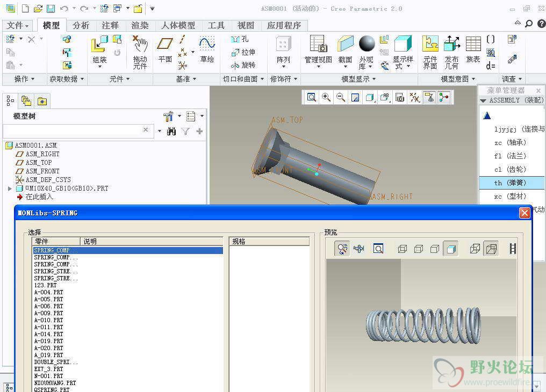Image resolution: width=546 pixels, height=392 pixels.
Task: Select zc (轴承) in menu manager
Action: click(512, 143)
